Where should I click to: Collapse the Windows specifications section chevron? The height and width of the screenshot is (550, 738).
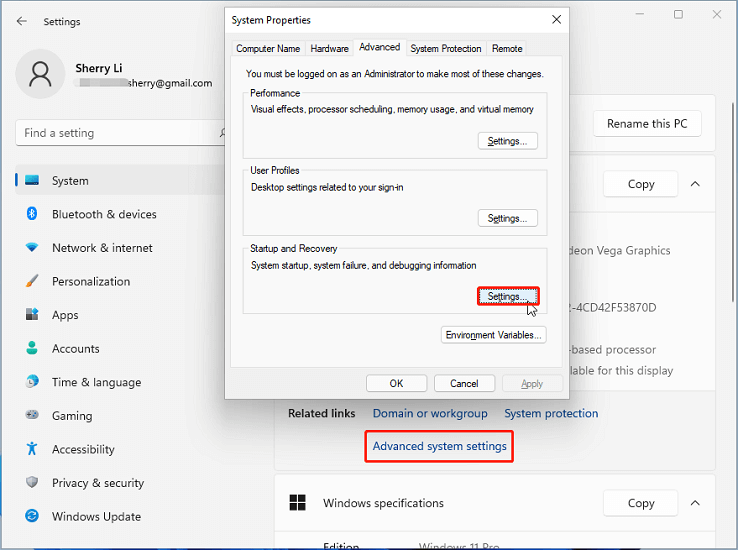695,503
